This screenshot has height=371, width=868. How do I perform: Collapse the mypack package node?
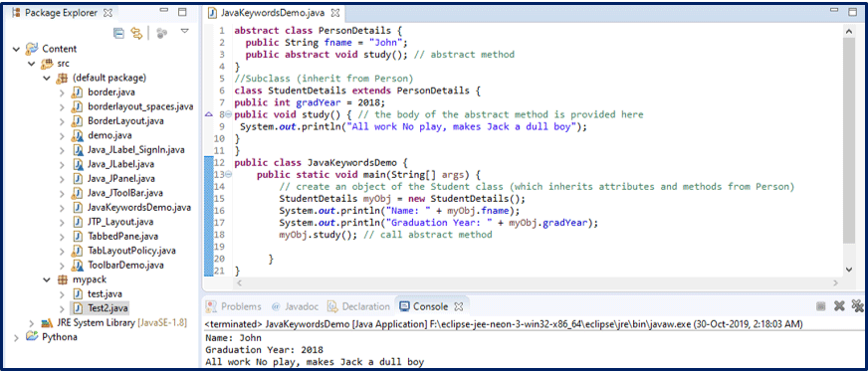47,279
